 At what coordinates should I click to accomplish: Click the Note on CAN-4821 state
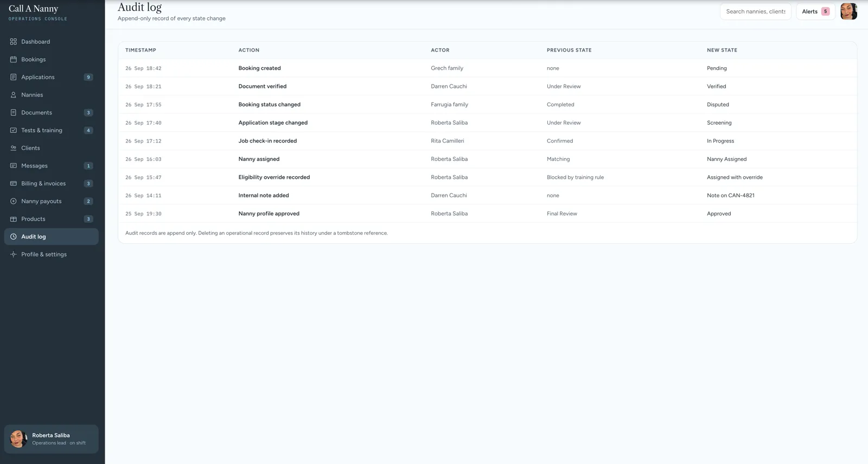coord(731,195)
